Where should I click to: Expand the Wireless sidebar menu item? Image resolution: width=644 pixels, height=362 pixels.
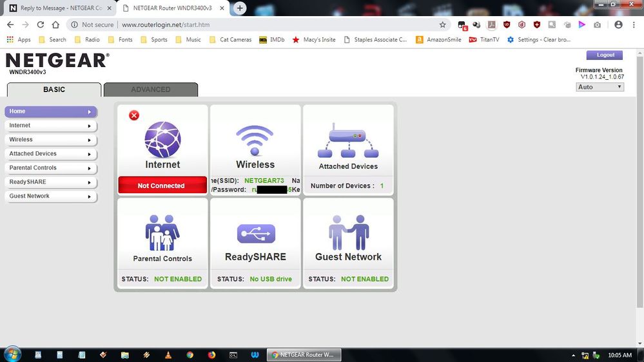(x=50, y=140)
